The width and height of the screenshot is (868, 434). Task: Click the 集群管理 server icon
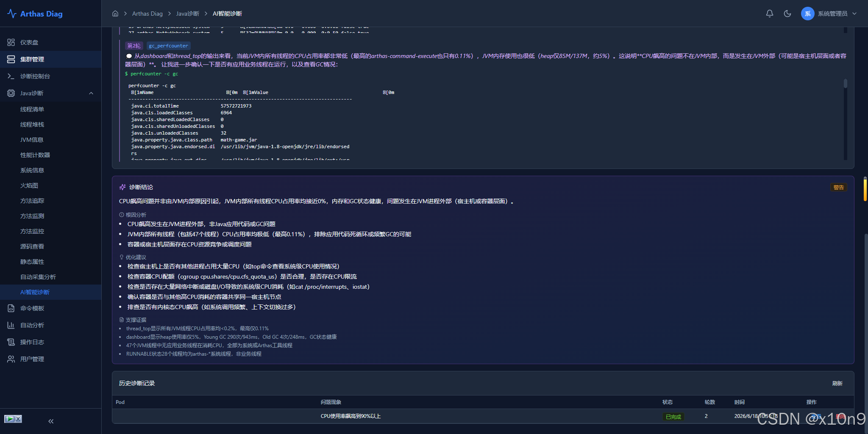point(11,59)
